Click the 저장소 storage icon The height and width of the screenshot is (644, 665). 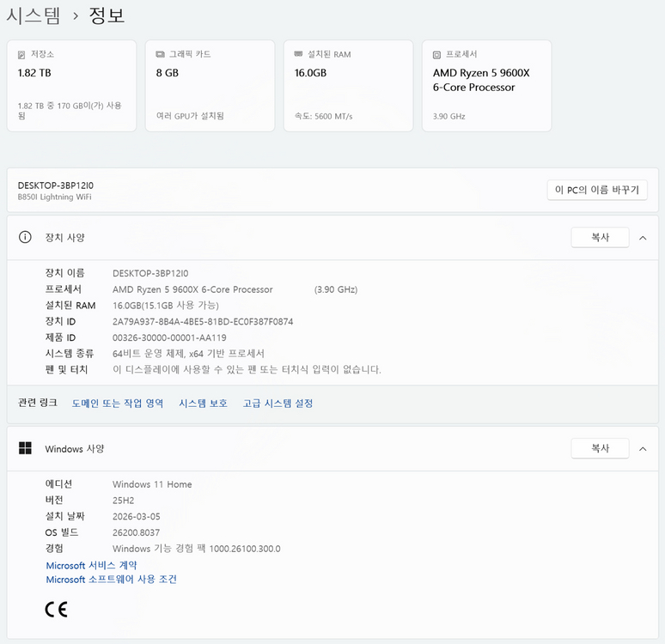click(x=21, y=54)
